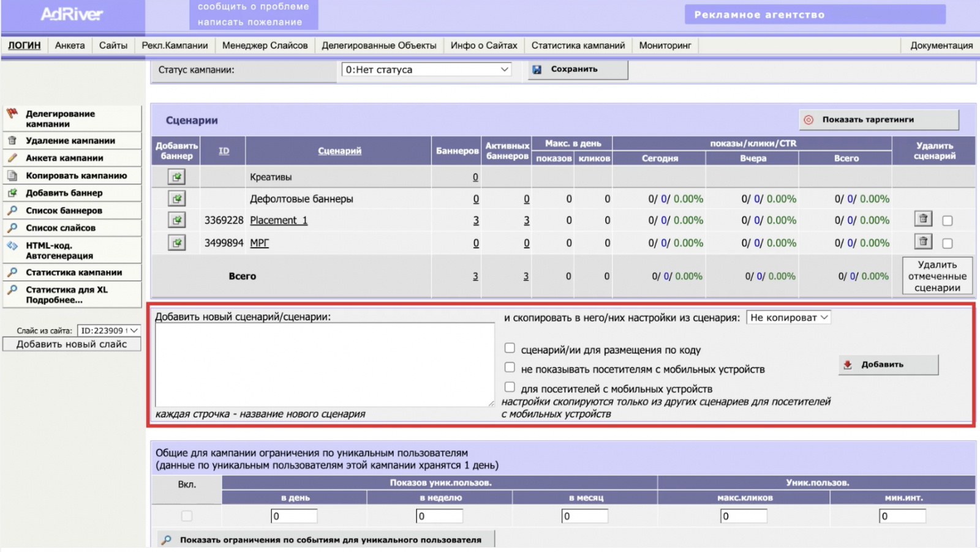This screenshot has width=980, height=552.
Task: Expand the 'Не копировать' scenario dropdown
Action: tap(788, 318)
